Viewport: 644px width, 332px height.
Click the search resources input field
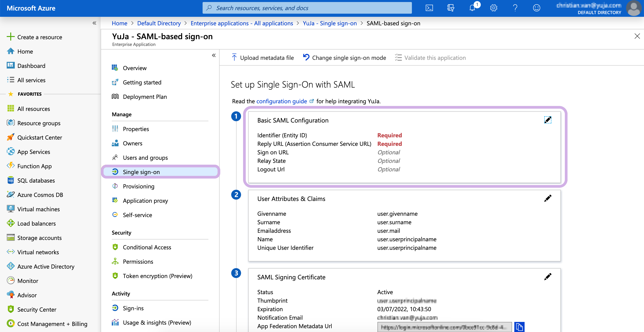[x=307, y=8]
